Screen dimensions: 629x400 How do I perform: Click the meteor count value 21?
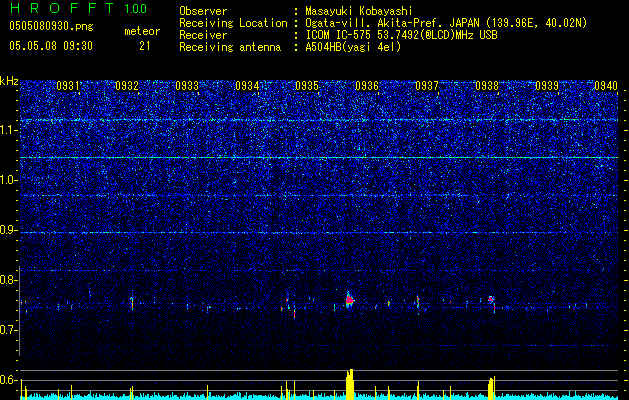click(x=145, y=46)
